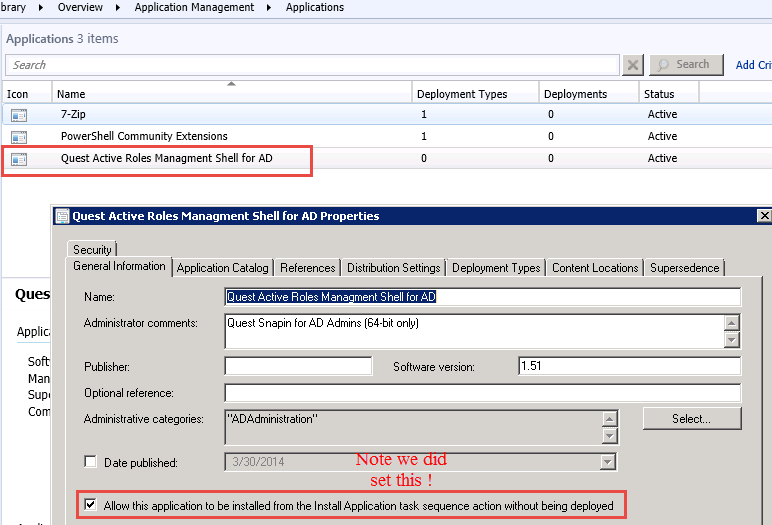Click the applications Search input field
This screenshot has width=772, height=525.
click(x=312, y=65)
